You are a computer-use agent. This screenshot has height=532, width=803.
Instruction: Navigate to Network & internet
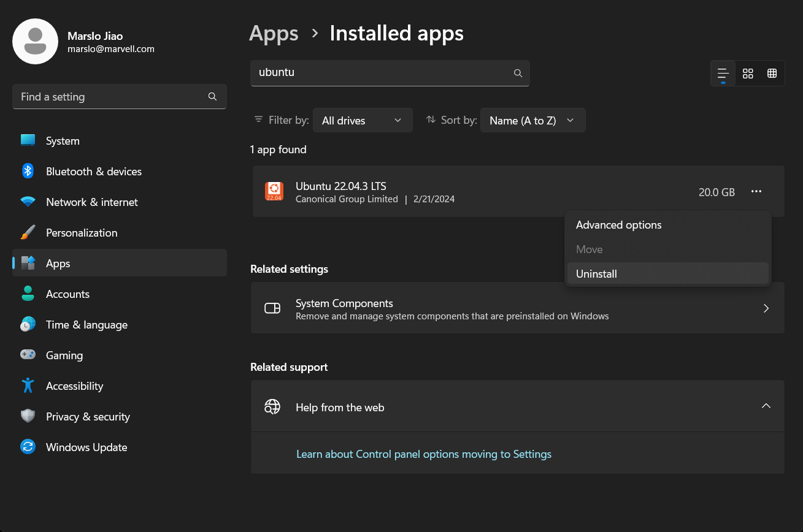120,202
